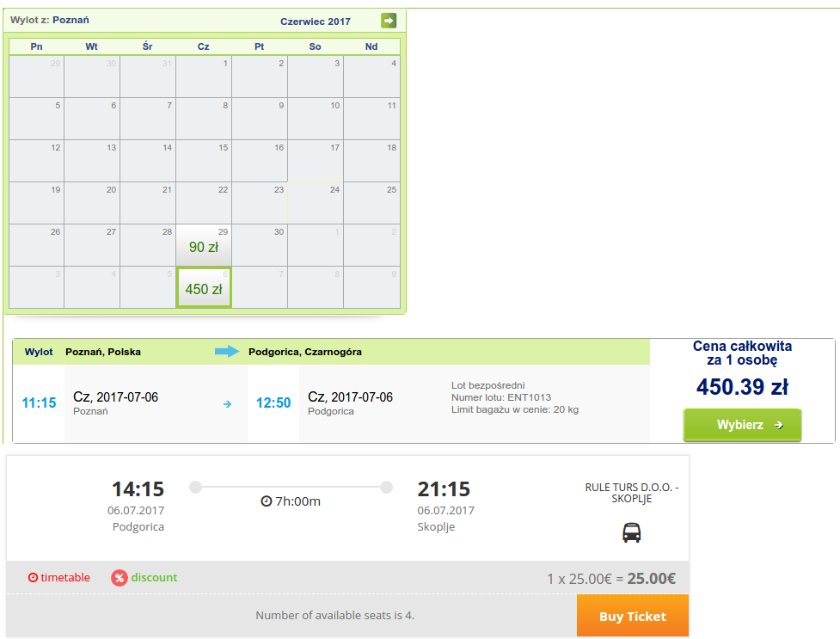The image size is (840, 639).
Task: Click the 450.39 zł total price
Action: [743, 386]
